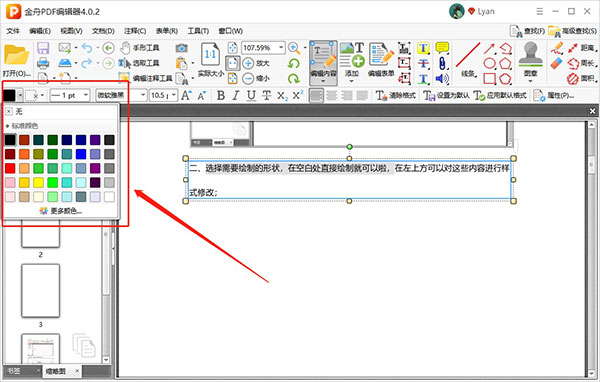Select the 线条 line drawing tool

[468, 59]
